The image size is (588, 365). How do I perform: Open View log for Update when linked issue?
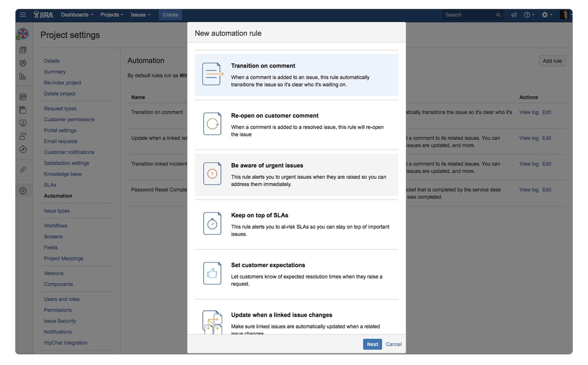coord(529,138)
